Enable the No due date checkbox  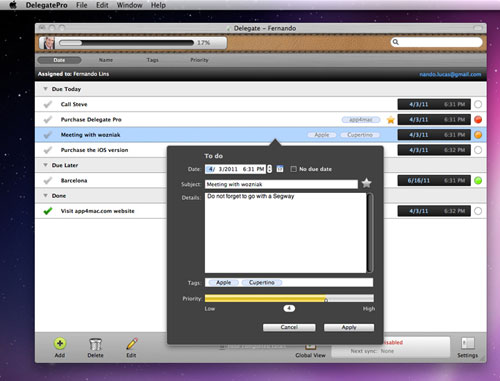(293, 169)
